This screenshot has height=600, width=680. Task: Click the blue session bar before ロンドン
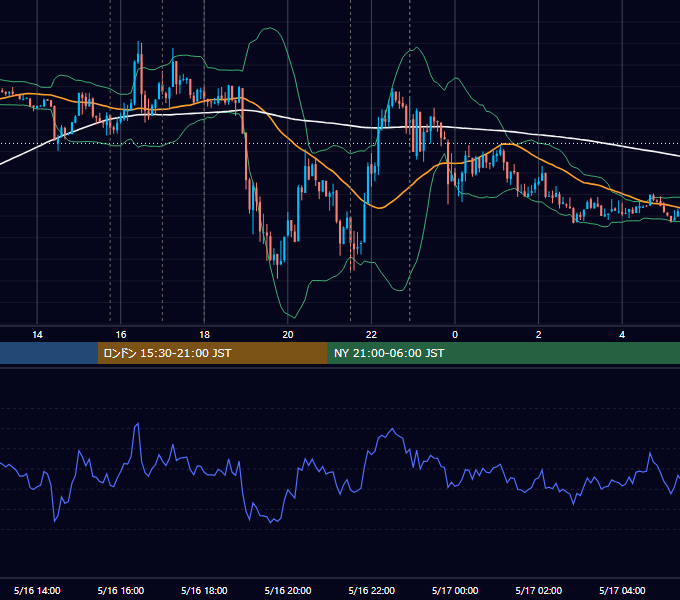49,353
